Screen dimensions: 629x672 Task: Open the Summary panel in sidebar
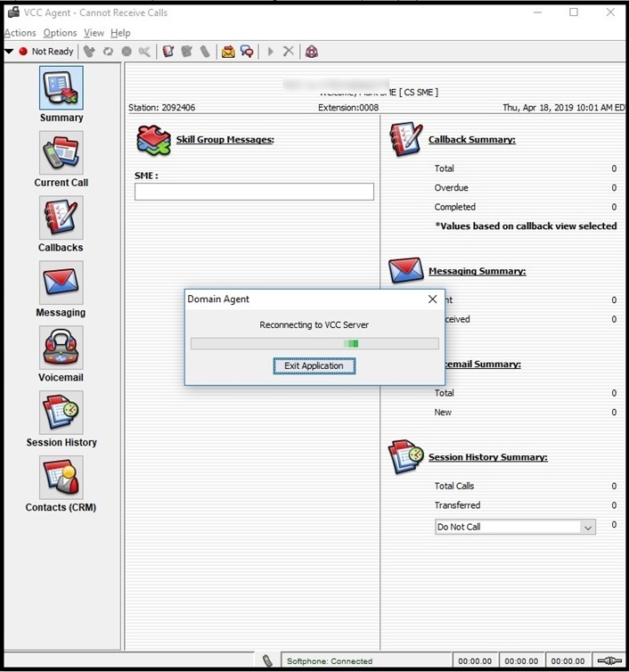pos(61,88)
